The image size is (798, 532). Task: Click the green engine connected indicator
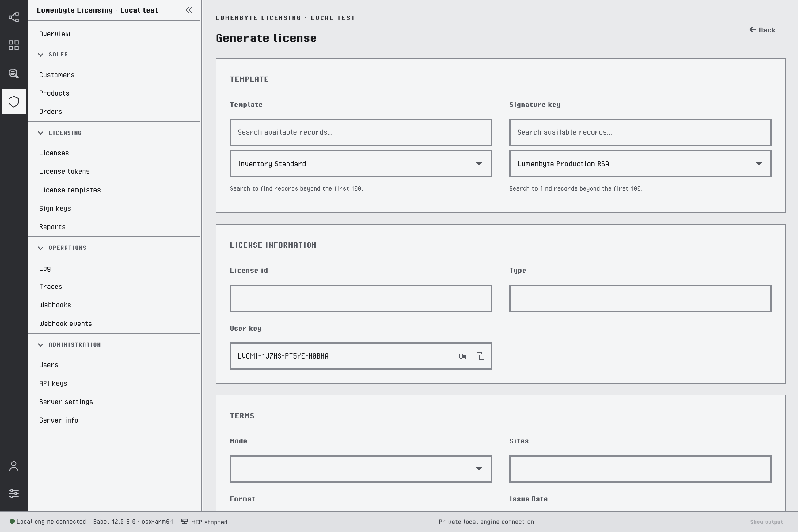pos(12,522)
